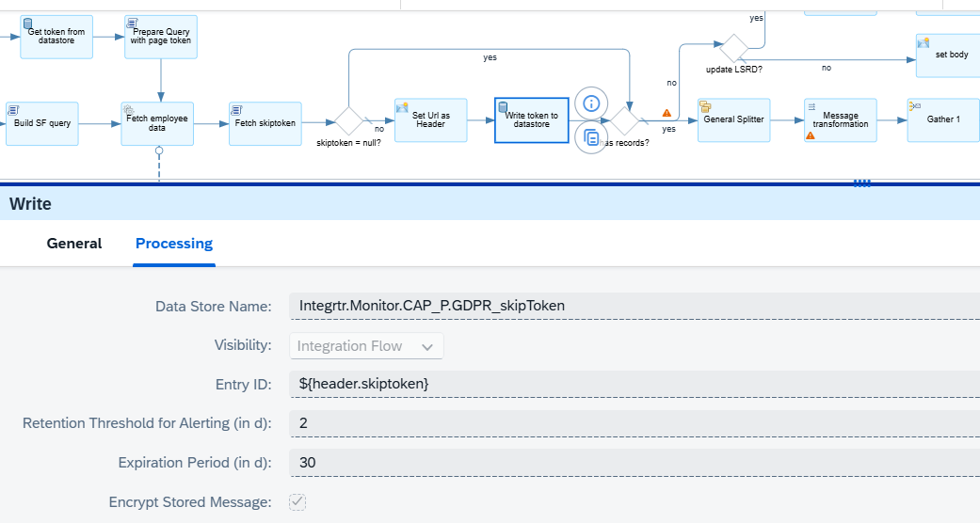Select the Build SF query step
The width and height of the screenshot is (980, 523).
point(42,124)
